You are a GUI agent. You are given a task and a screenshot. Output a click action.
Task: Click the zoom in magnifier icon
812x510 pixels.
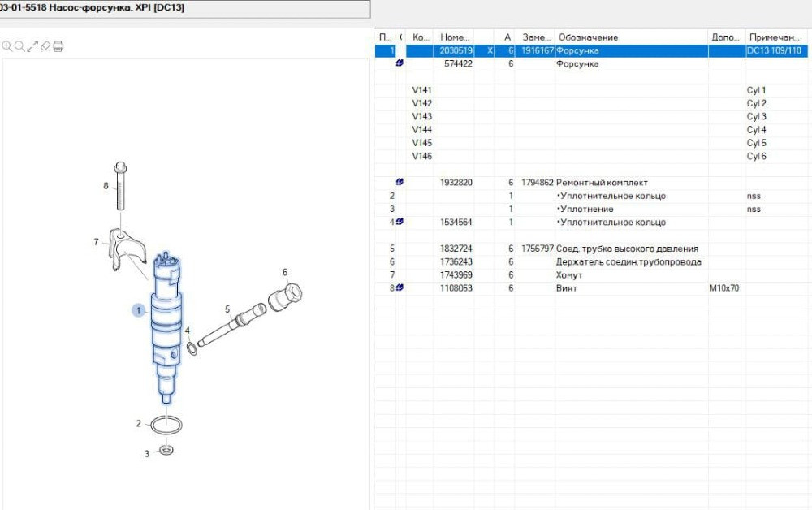(6, 46)
